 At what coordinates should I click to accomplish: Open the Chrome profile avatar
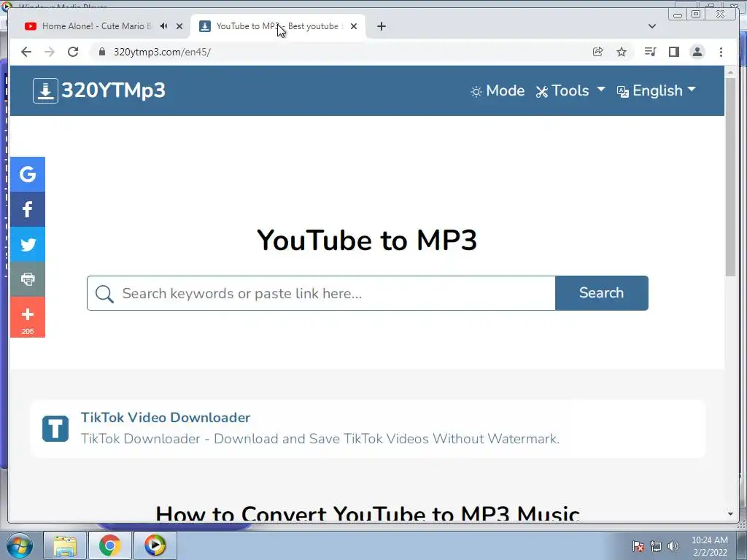click(x=697, y=52)
